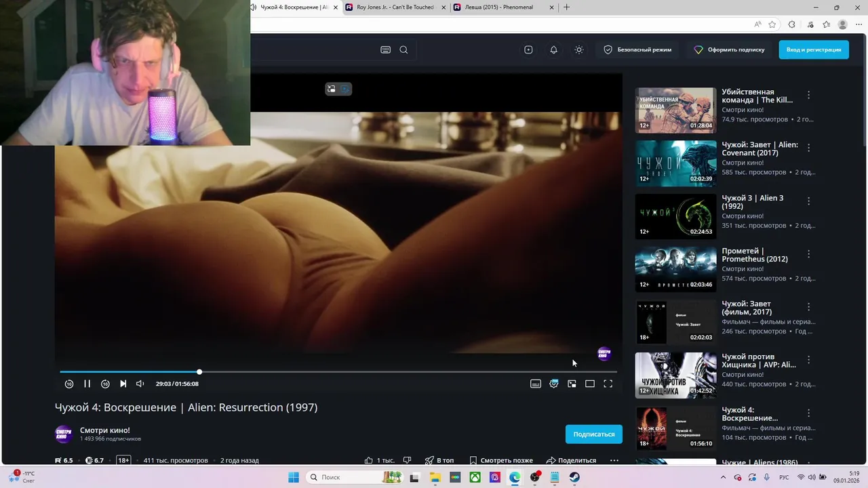Open Steam from taskbar

(x=574, y=477)
